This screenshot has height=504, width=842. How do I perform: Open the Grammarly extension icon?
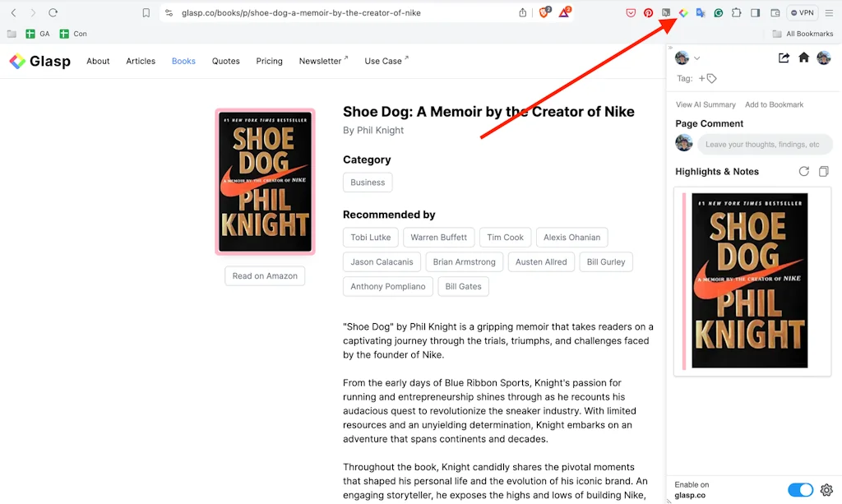tap(718, 12)
